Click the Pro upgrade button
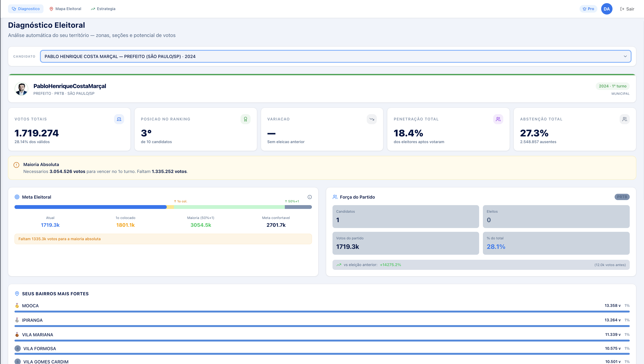This screenshot has width=644, height=364. point(588,8)
